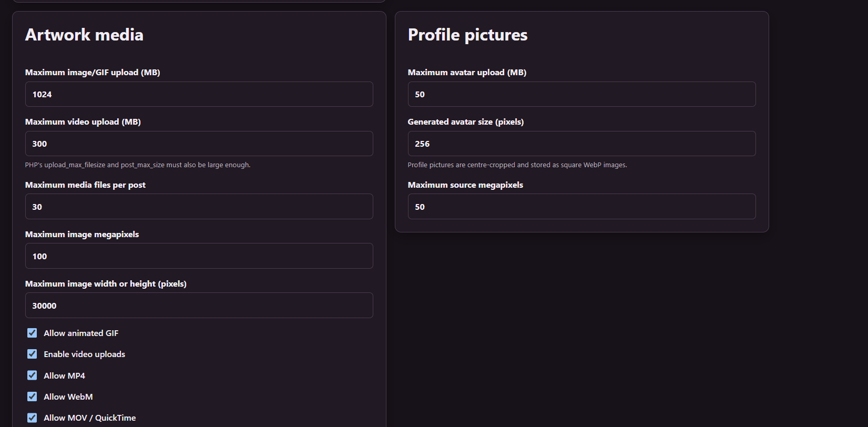Select the Maximum video upload (MB) label
Viewport: 868px width, 427px height.
pos(83,122)
